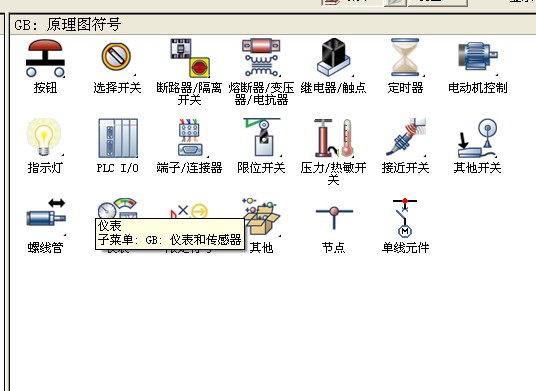Click the 继电器/触点 relay icon
This screenshot has height=391, width=536.
[333, 57]
